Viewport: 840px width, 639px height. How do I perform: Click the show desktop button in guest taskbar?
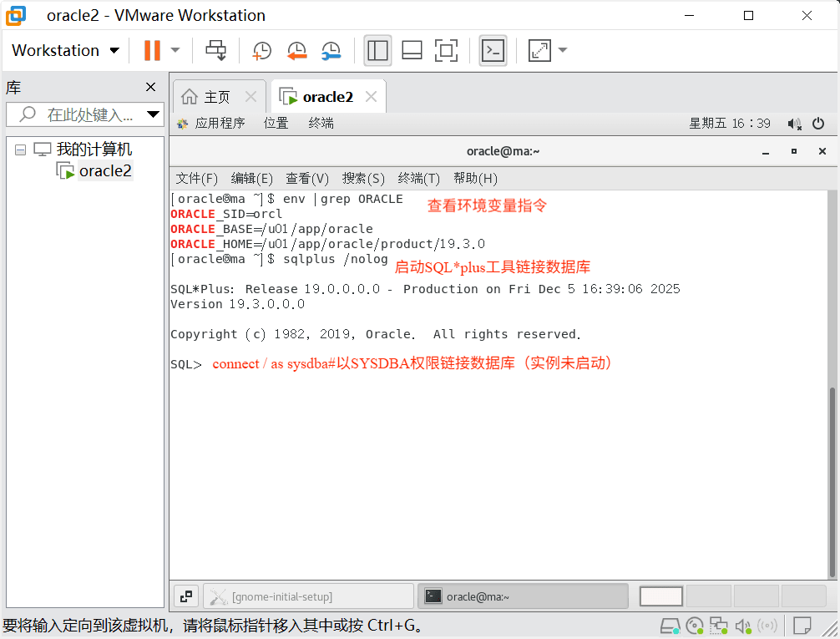pyautogui.click(x=186, y=596)
